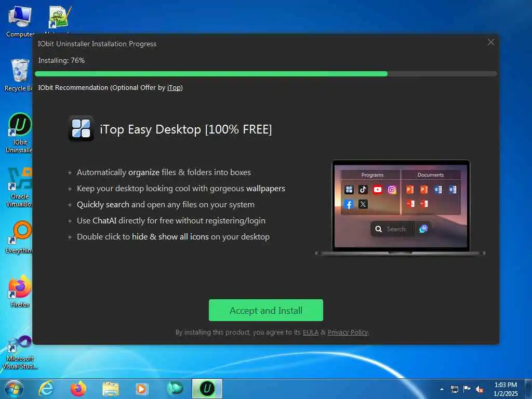Open Windows Explorer from taskbar
The image size is (532, 399).
[x=111, y=389]
